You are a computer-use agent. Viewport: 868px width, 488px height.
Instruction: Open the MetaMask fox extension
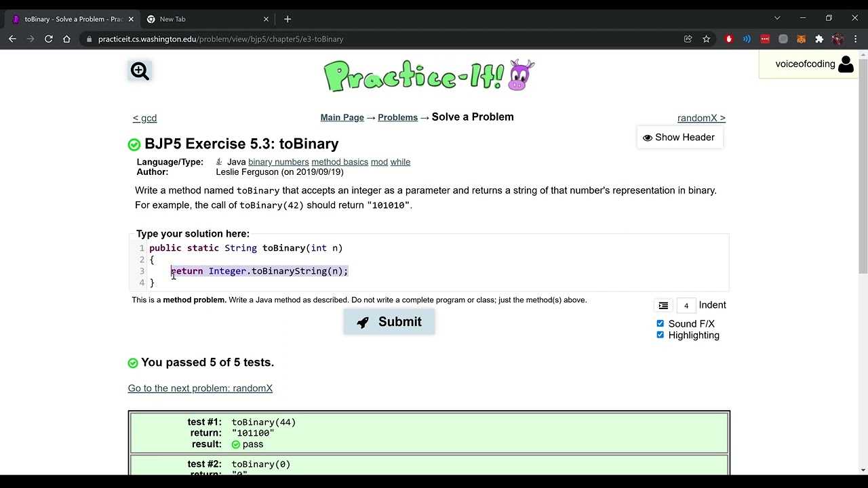click(801, 39)
